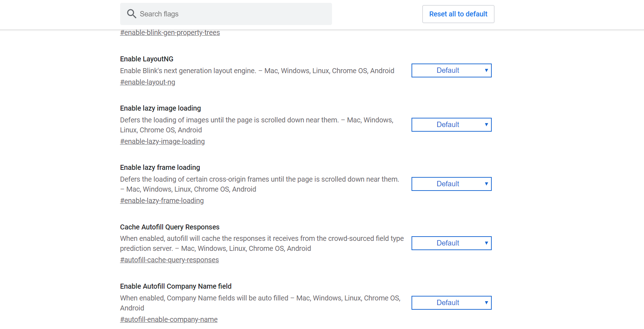Image resolution: width=644 pixels, height=329 pixels.
Task: Select Enable Autofill Company Name field heading
Action: pos(176,286)
